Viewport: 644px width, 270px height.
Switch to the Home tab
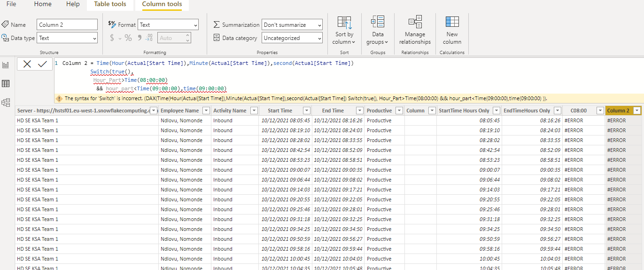click(x=43, y=4)
